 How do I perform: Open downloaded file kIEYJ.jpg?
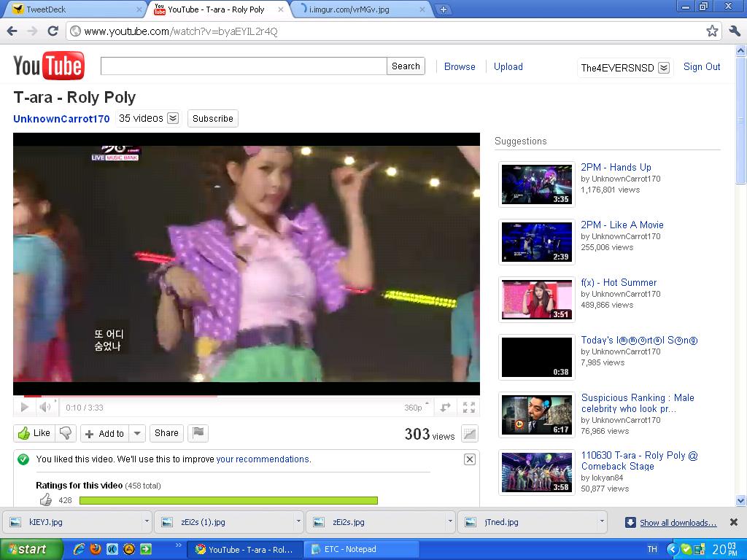pyautogui.click(x=73, y=522)
